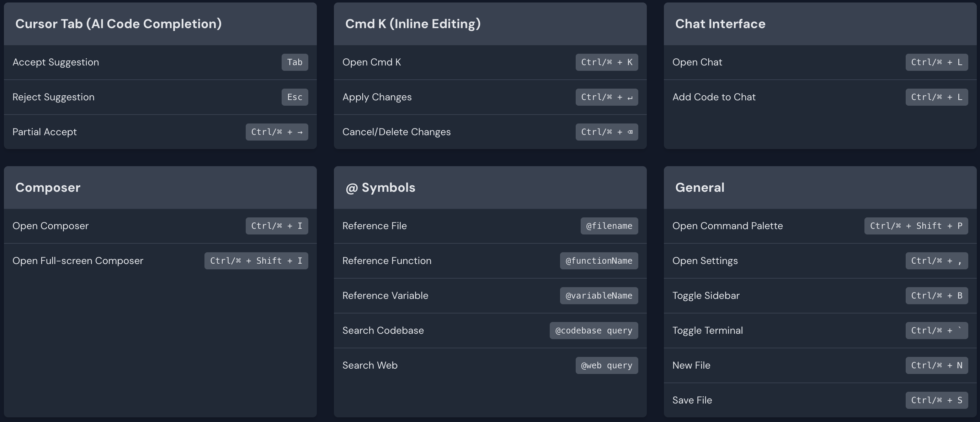Click the Cursor Tab (AI Code Completion) heading
Image resolution: width=980 pixels, height=422 pixels.
(118, 24)
